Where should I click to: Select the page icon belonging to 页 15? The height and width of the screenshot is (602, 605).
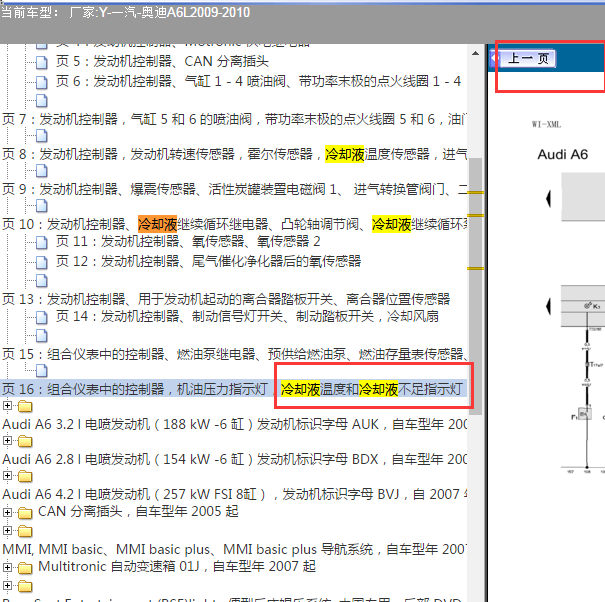[x=41, y=336]
